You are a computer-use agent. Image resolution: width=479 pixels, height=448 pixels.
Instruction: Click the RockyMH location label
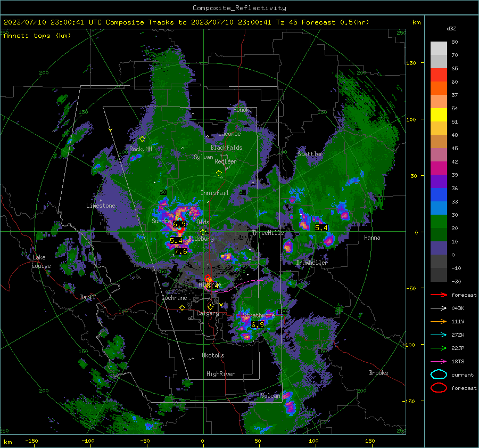141,149
